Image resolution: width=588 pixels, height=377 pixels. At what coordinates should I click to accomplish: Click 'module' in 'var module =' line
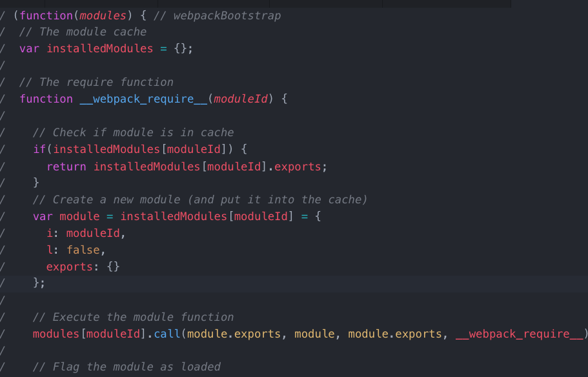coord(79,216)
